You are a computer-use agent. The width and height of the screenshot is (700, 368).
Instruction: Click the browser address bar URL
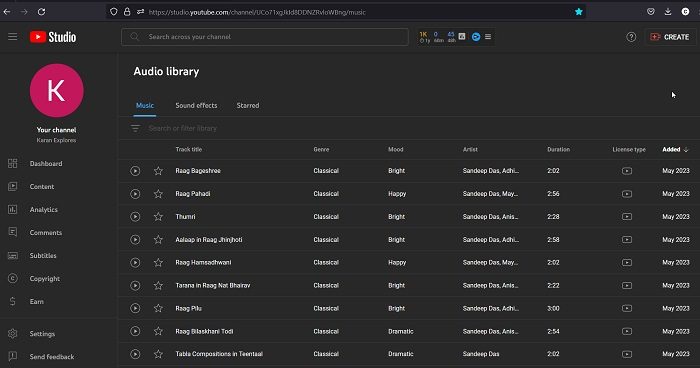pos(257,13)
